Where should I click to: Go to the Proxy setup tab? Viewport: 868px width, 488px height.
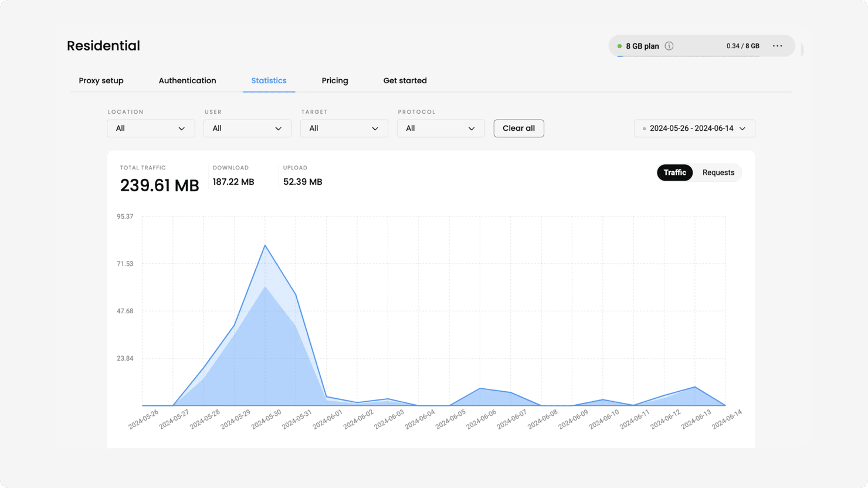click(x=101, y=80)
